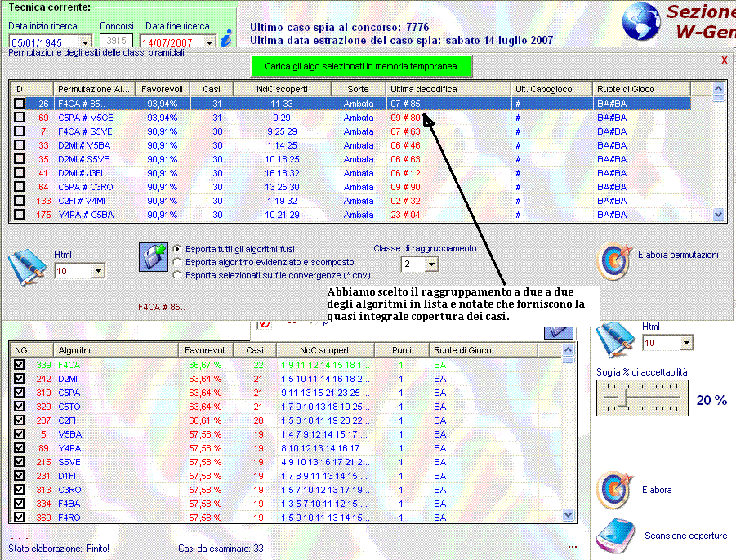The width and height of the screenshot is (736, 560).
Task: Select algorithm row Y4PA
Action: 285,448
